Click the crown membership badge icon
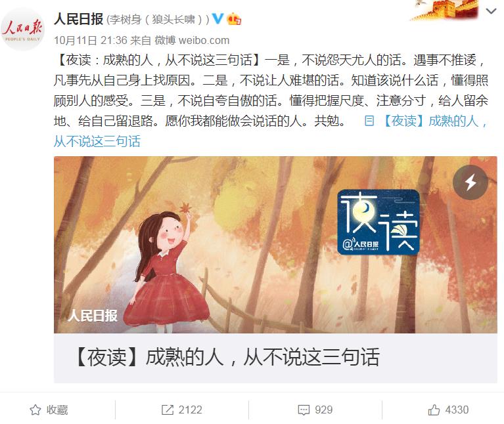 234,19
